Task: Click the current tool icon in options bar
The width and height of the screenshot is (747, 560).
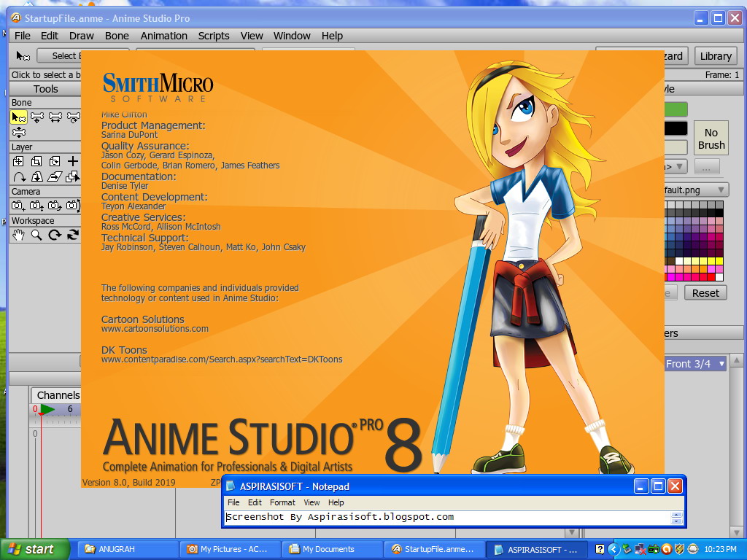Action: pos(23,56)
